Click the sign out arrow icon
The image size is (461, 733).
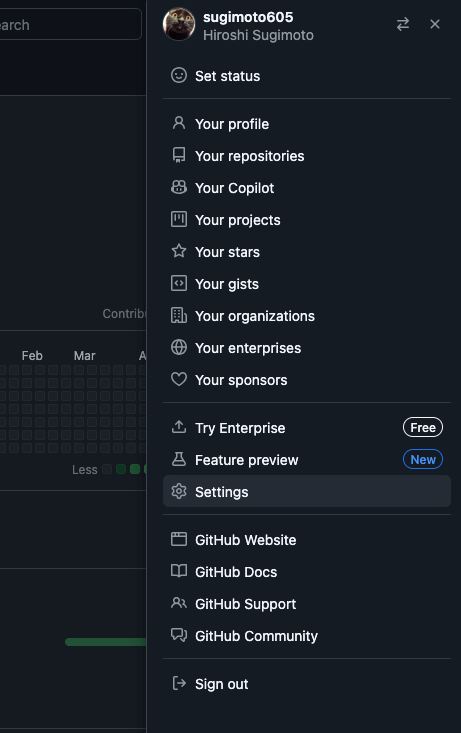point(179,683)
